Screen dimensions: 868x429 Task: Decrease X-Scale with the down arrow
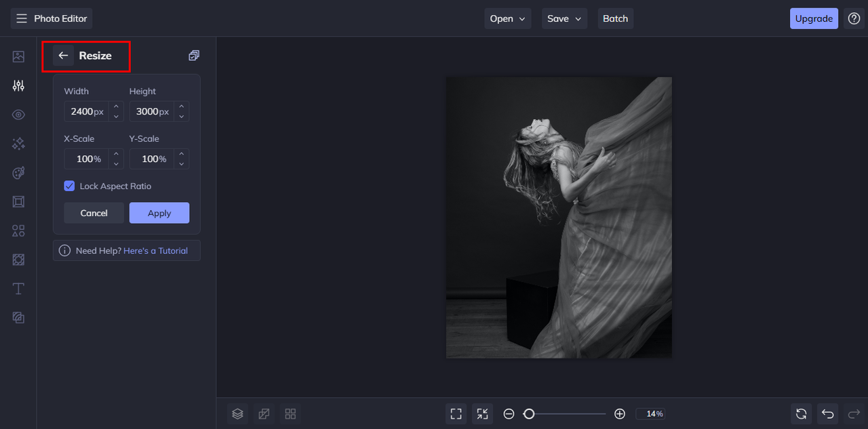[116, 164]
